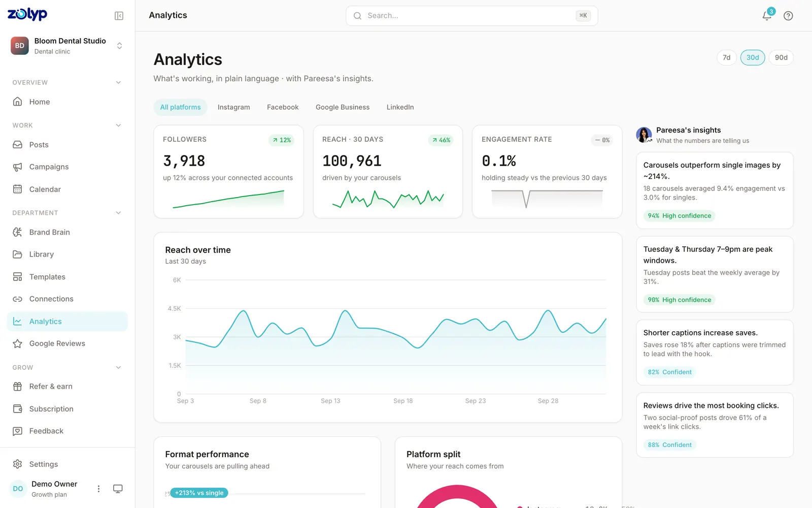This screenshot has width=812, height=508.
Task: Collapse the sidebar panel icon
Action: [x=119, y=16]
